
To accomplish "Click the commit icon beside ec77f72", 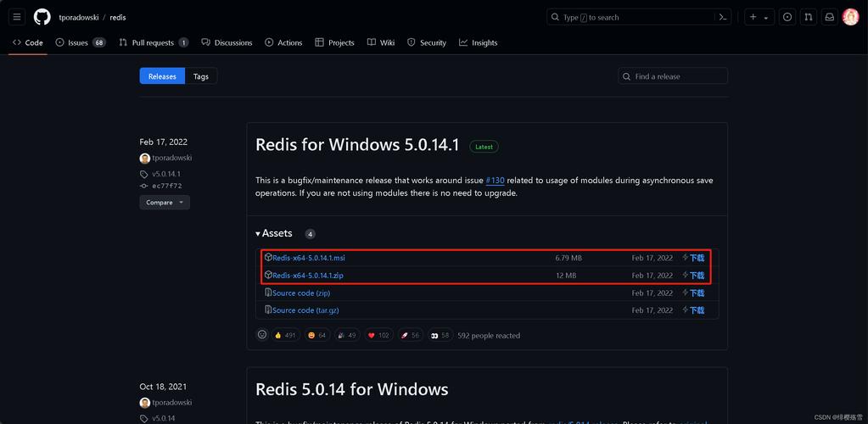I will 144,186.
